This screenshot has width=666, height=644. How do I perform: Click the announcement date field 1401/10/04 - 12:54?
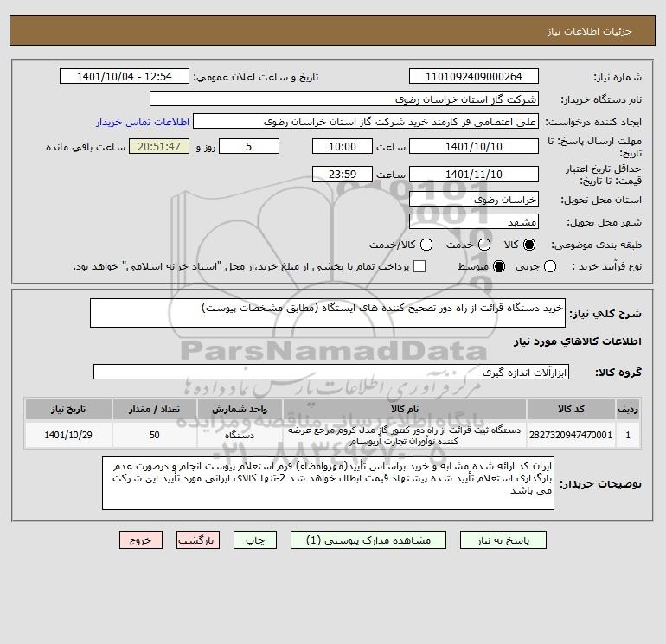coord(125,77)
